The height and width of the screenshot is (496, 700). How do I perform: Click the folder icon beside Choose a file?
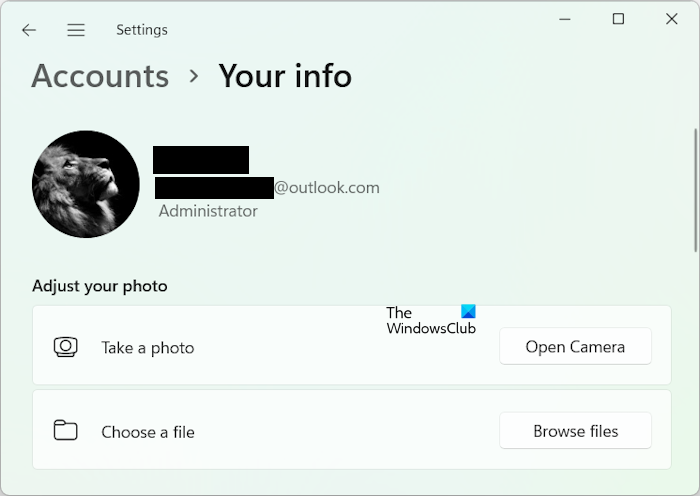pyautogui.click(x=65, y=431)
